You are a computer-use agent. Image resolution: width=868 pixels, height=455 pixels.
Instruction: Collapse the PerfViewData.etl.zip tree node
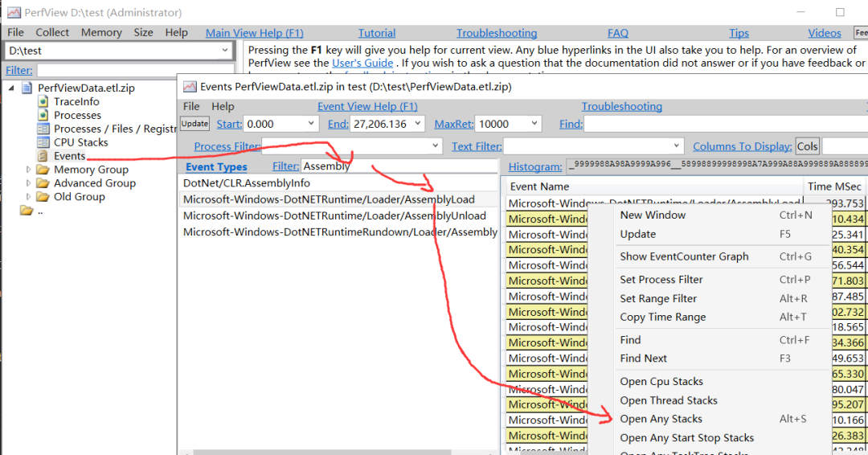[11, 88]
